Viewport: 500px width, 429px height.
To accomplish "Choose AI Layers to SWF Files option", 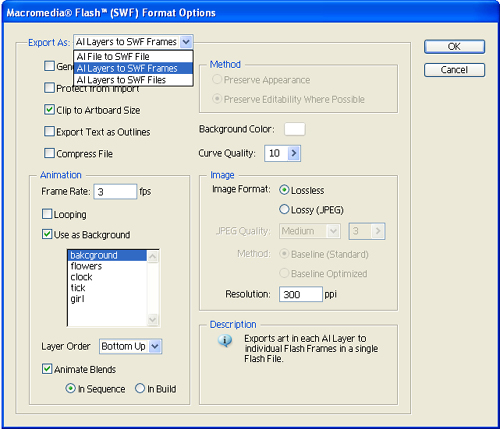I will pos(133,80).
